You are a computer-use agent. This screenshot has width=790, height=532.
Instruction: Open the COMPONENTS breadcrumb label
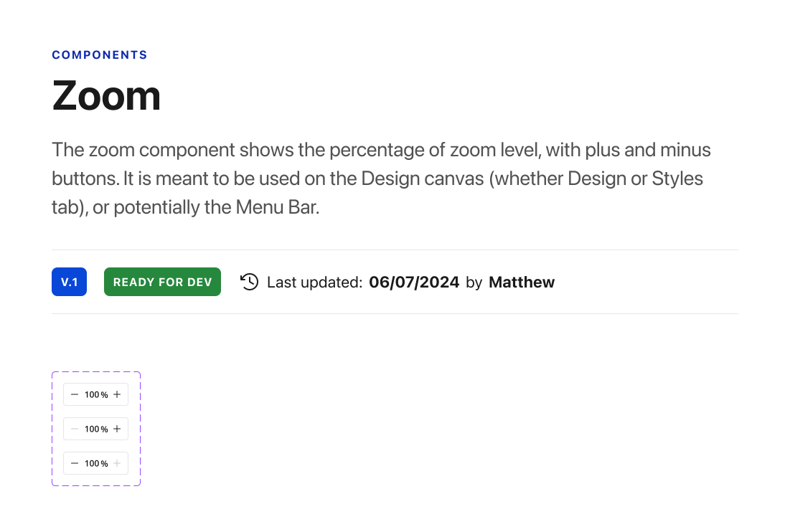100,55
